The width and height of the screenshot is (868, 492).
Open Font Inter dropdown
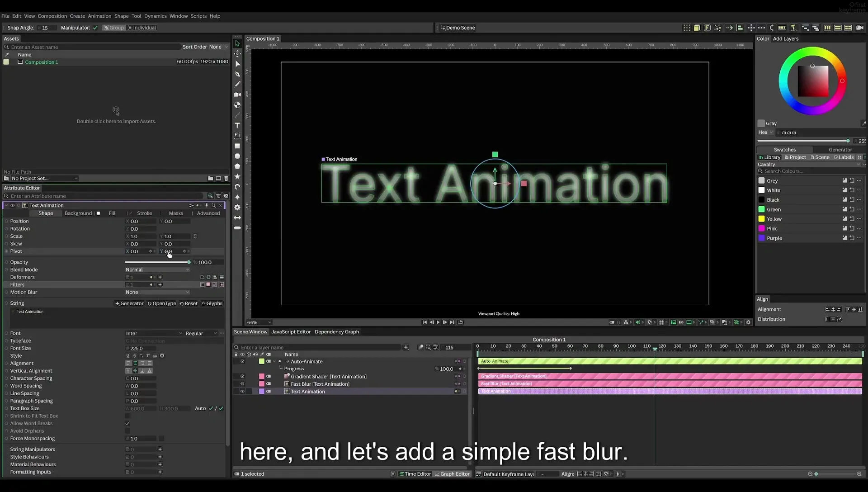154,333
